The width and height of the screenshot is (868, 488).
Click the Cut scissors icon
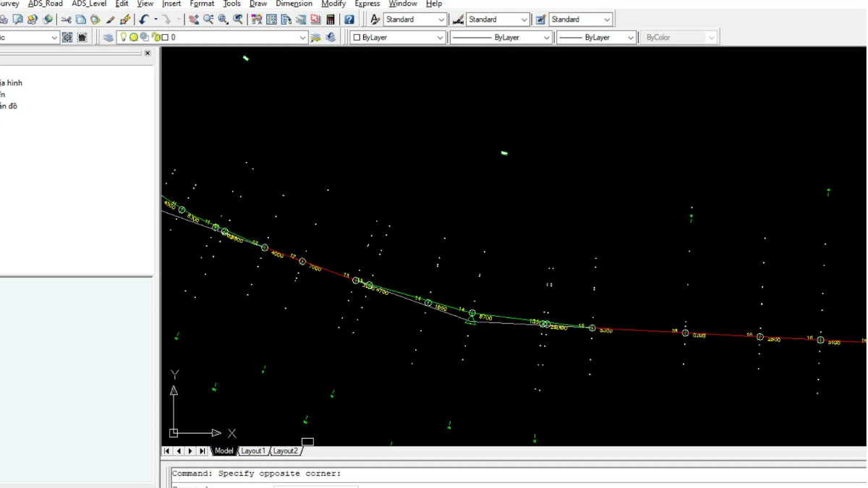click(x=67, y=20)
